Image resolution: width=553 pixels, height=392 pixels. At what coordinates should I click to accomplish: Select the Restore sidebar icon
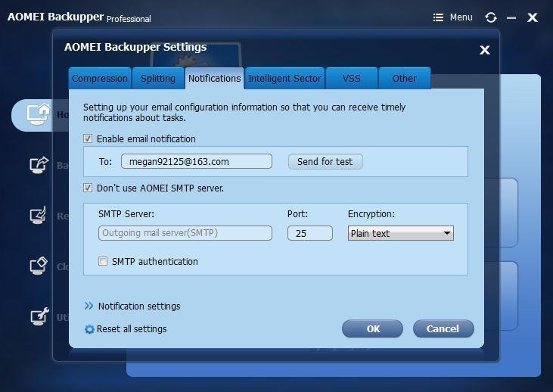click(x=38, y=215)
